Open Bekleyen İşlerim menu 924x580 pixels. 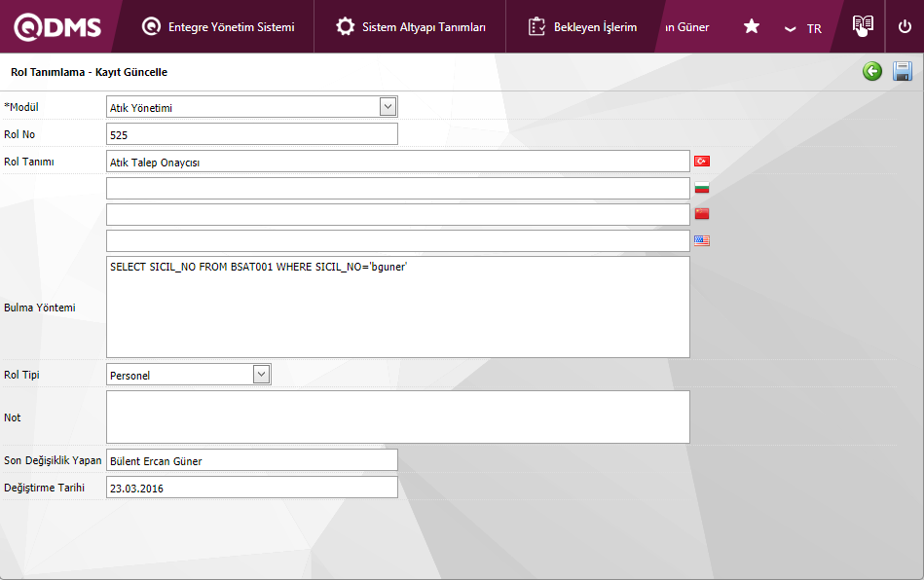[582, 27]
